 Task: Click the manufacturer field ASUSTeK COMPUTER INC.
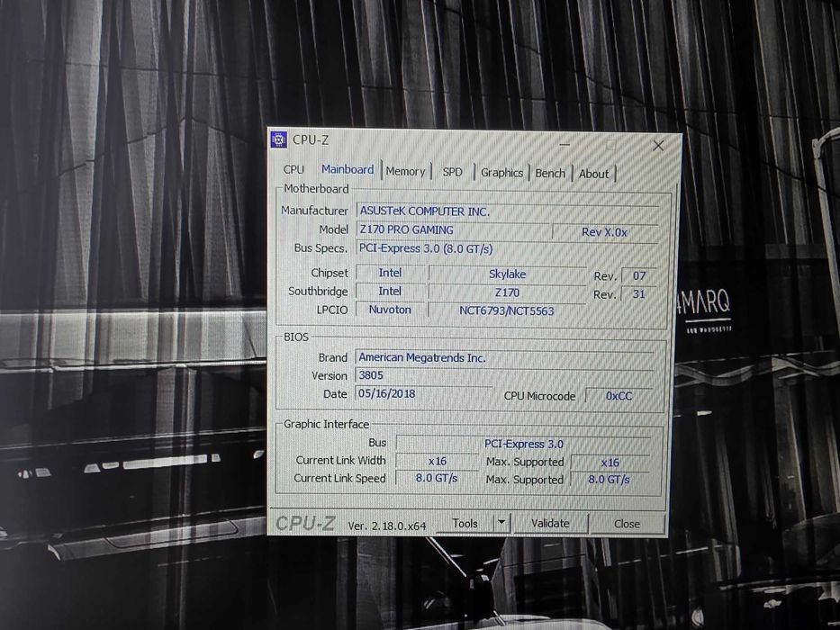click(508, 211)
